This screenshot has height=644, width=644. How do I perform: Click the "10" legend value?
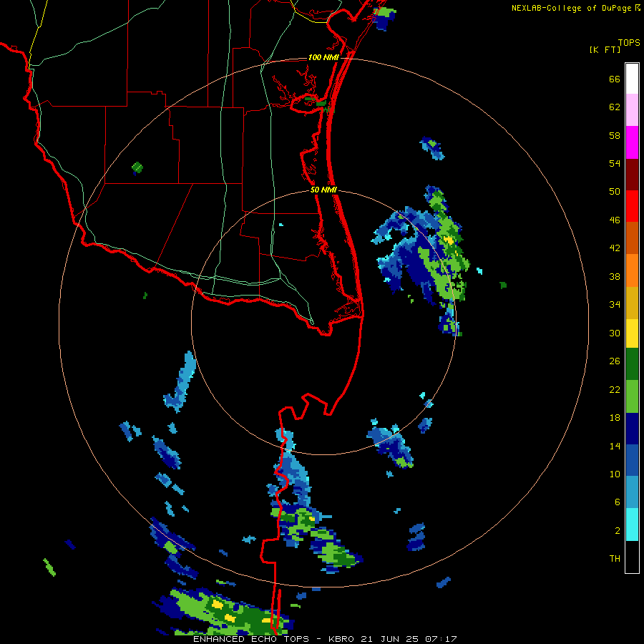pyautogui.click(x=615, y=474)
